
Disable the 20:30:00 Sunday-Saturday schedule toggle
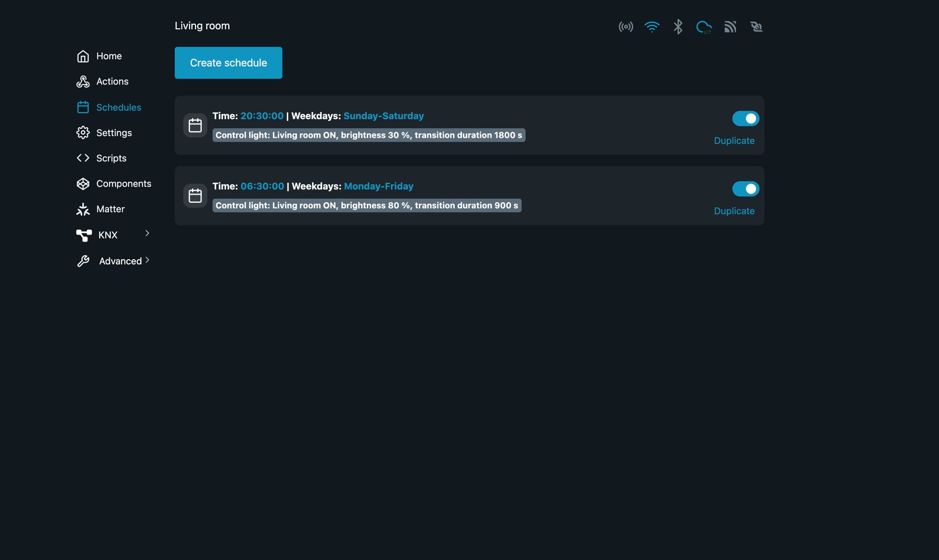(746, 118)
